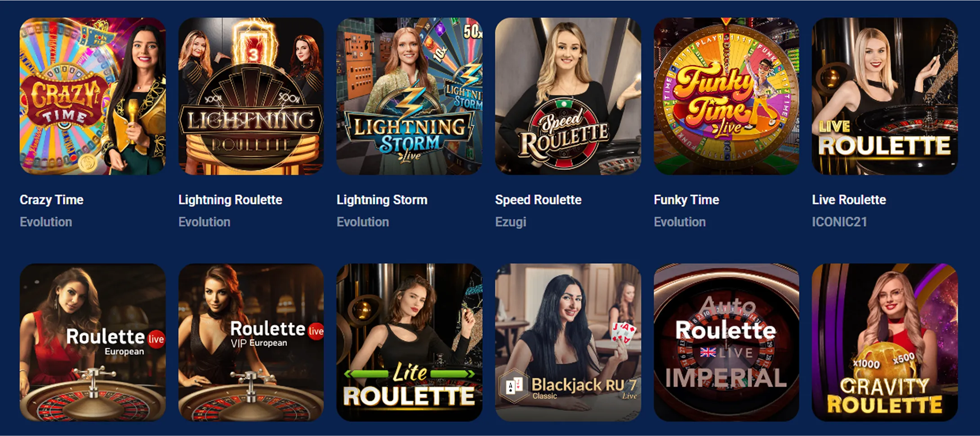Click the Speed Roulette title link

coord(539,200)
